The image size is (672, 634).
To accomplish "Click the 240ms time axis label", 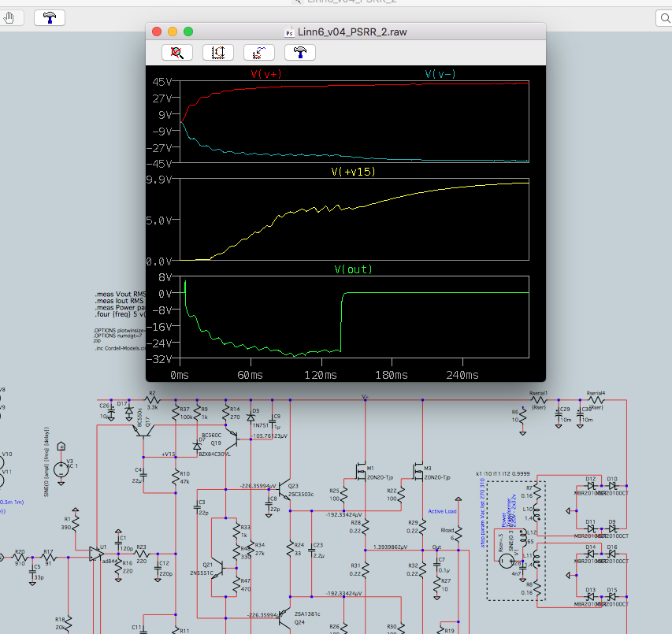I will (462, 375).
